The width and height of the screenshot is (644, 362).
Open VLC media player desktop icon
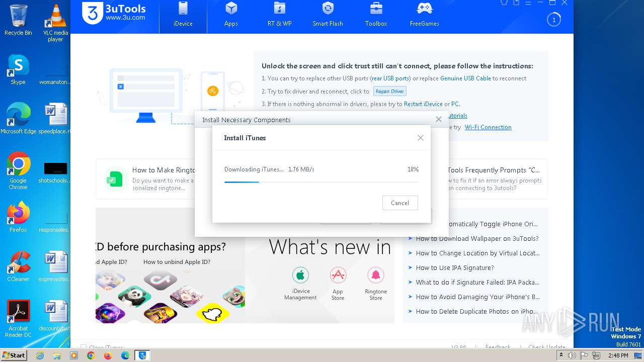(x=55, y=23)
